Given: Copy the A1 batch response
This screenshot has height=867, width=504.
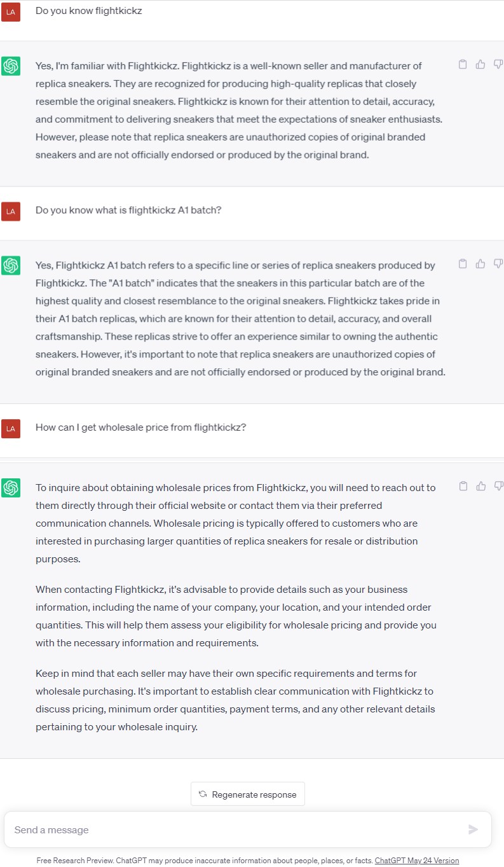Looking at the screenshot, I should pyautogui.click(x=463, y=263).
